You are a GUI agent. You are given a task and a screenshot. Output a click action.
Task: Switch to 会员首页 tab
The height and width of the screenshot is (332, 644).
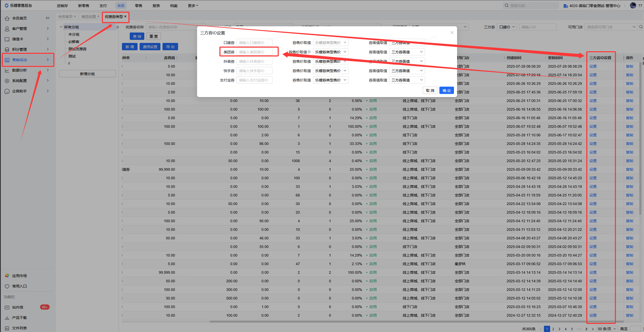pos(65,16)
